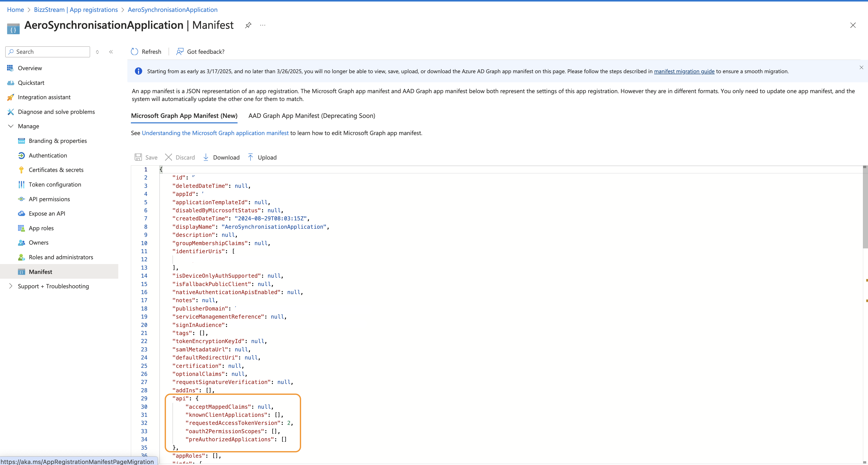Click the Save floppy disk icon

(138, 157)
